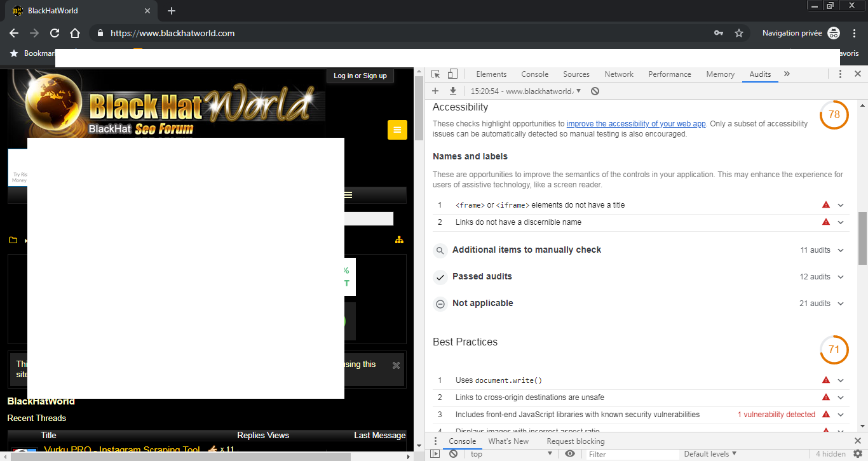
Task: Select the Audits tab
Action: coord(760,74)
